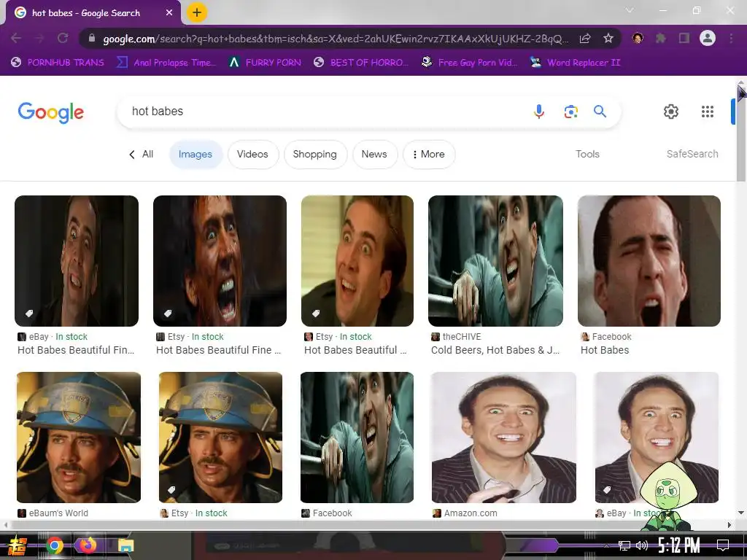Reload the page with the refresh icon
747x560 pixels.
[x=63, y=38]
